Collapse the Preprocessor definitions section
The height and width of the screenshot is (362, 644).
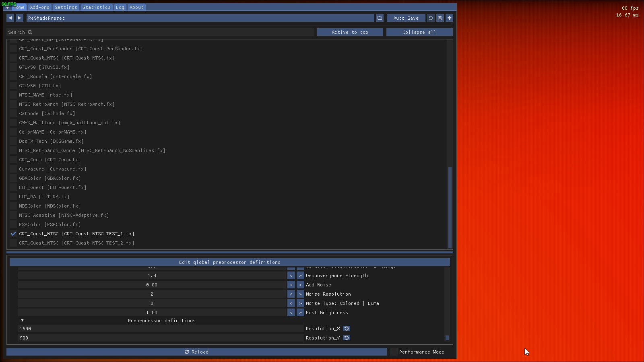[22, 321]
